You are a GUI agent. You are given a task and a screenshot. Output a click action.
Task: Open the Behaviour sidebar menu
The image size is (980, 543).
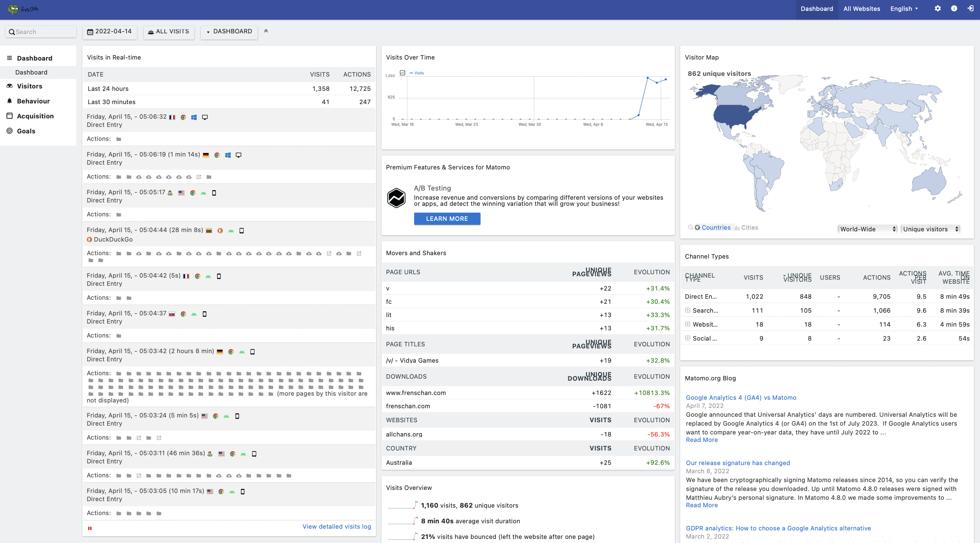pos(33,101)
